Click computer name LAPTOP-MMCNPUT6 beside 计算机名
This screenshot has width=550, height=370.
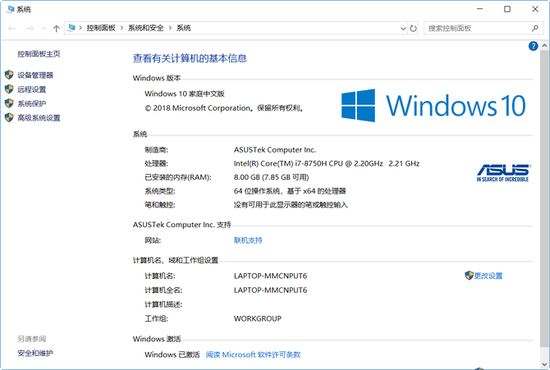click(x=270, y=276)
